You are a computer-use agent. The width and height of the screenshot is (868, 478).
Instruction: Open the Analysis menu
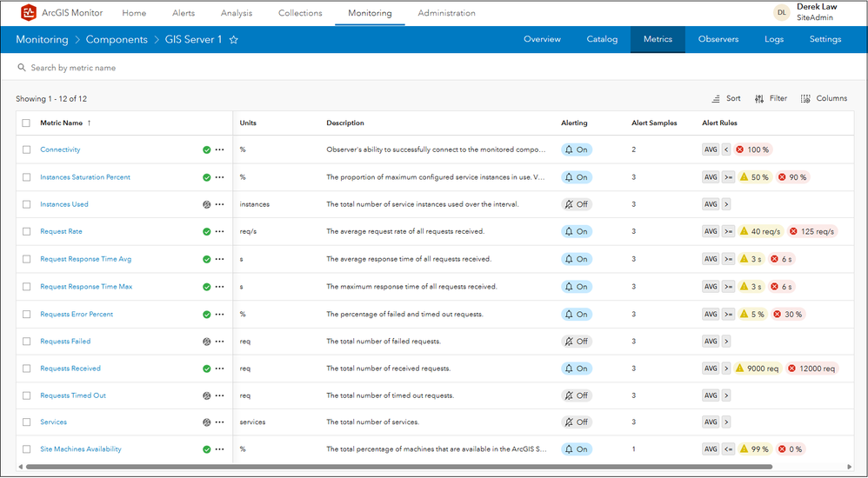237,13
